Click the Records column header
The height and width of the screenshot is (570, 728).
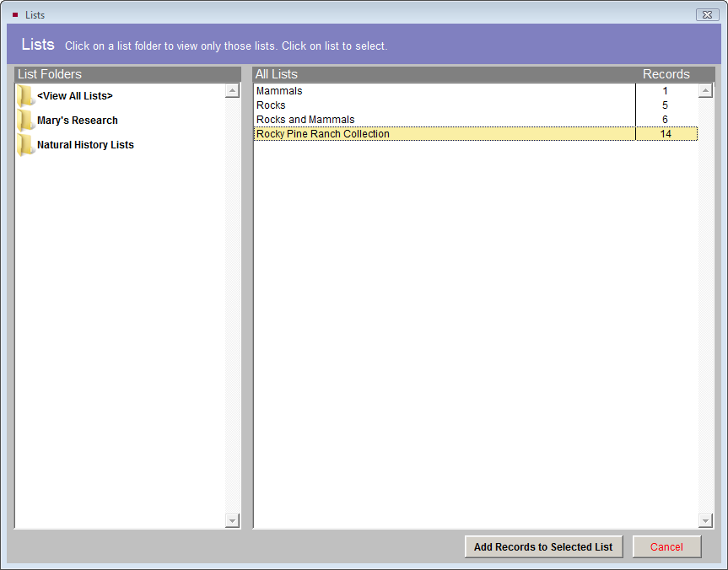click(x=666, y=74)
